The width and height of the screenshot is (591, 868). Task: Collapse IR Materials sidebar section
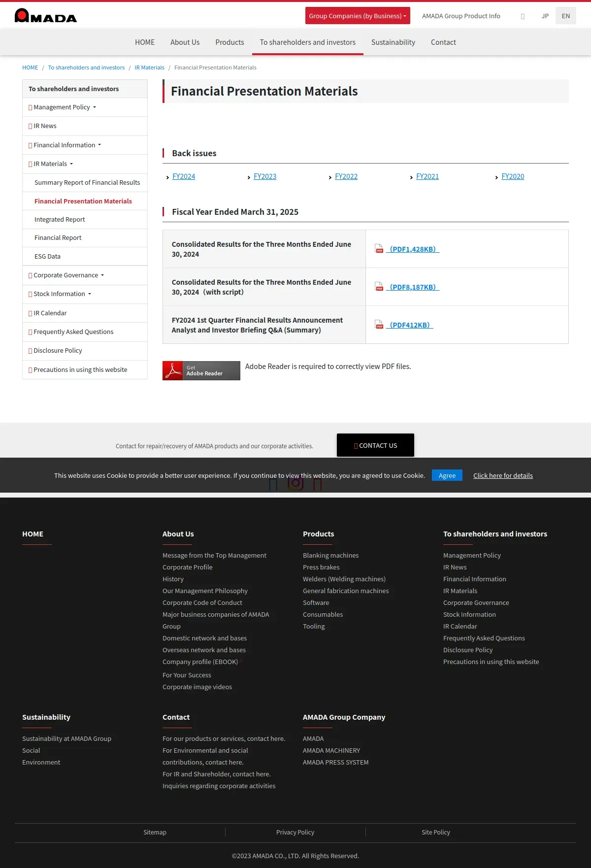(x=85, y=164)
